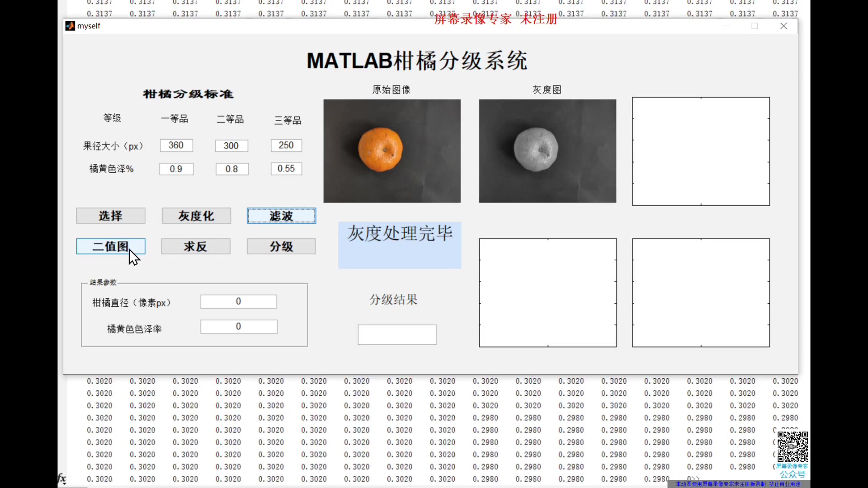Click the 分级结果 output box

point(397,335)
